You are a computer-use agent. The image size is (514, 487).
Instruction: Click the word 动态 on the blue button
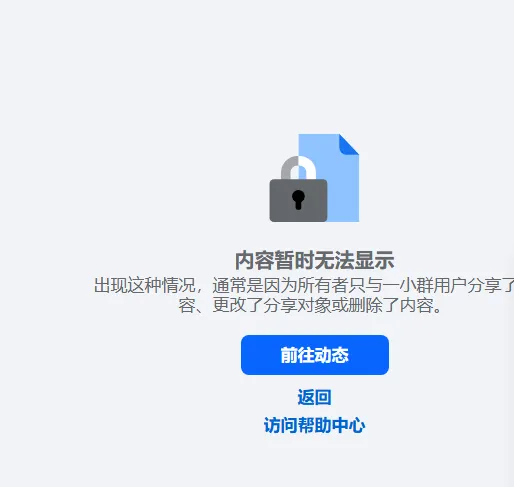[332, 355]
